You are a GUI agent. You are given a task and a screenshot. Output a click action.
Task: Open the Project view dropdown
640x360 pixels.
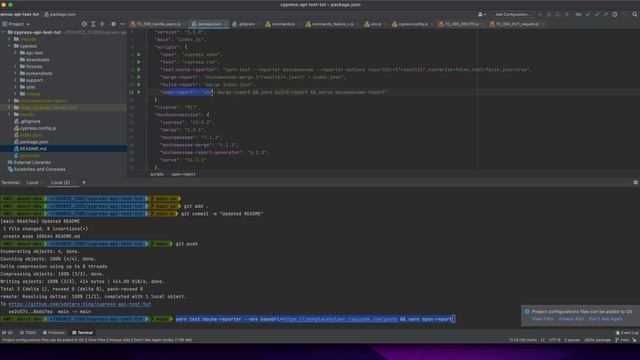coord(16,24)
